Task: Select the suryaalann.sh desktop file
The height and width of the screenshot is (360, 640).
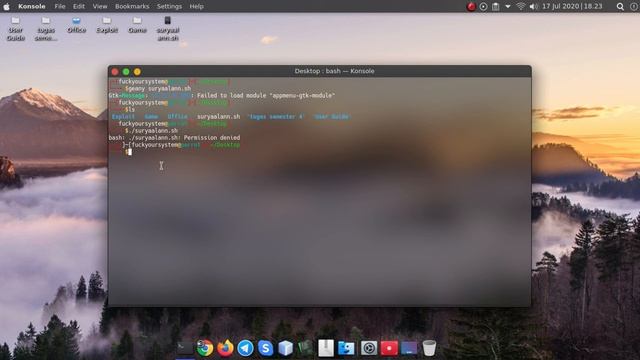Action: [168, 29]
